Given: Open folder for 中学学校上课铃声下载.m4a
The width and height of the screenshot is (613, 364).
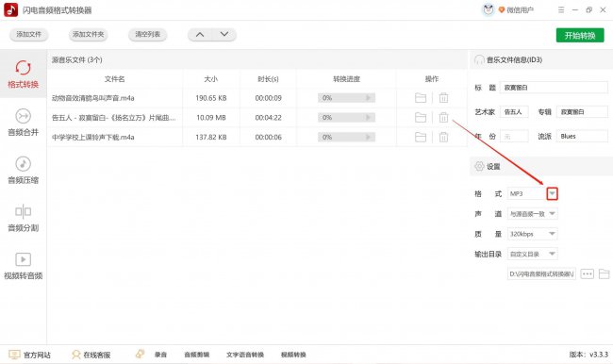Looking at the screenshot, I should (421, 137).
